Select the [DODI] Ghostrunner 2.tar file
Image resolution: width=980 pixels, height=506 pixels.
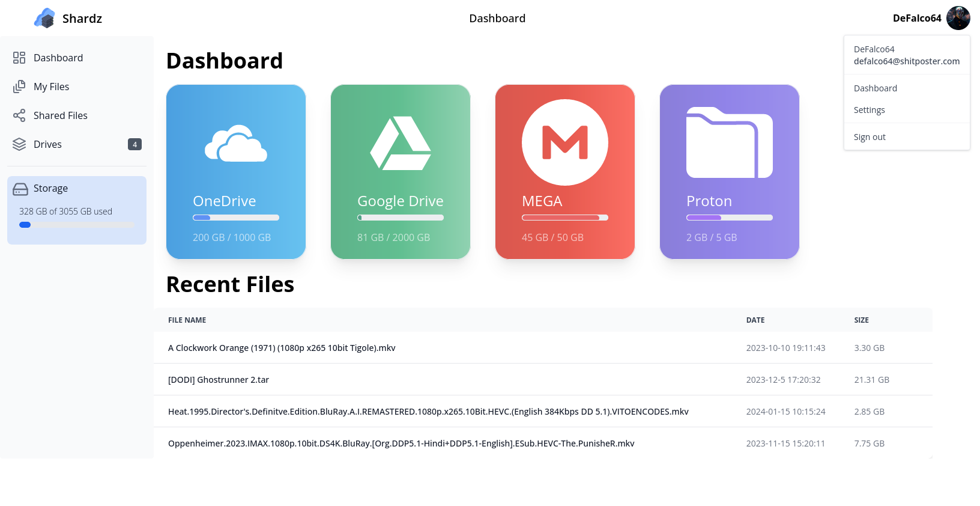tap(219, 380)
